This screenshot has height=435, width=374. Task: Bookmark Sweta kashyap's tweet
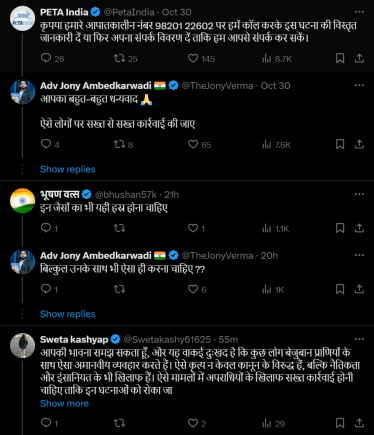click(x=340, y=423)
